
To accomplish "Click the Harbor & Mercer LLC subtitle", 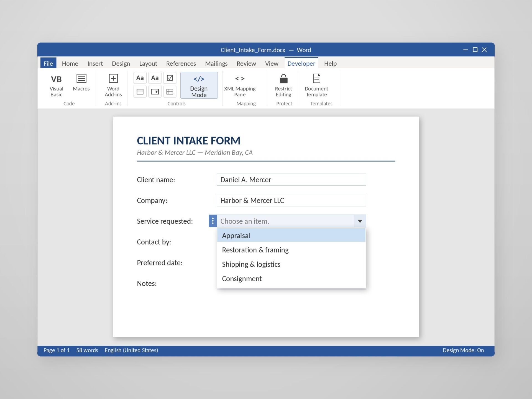I will coord(195,152).
